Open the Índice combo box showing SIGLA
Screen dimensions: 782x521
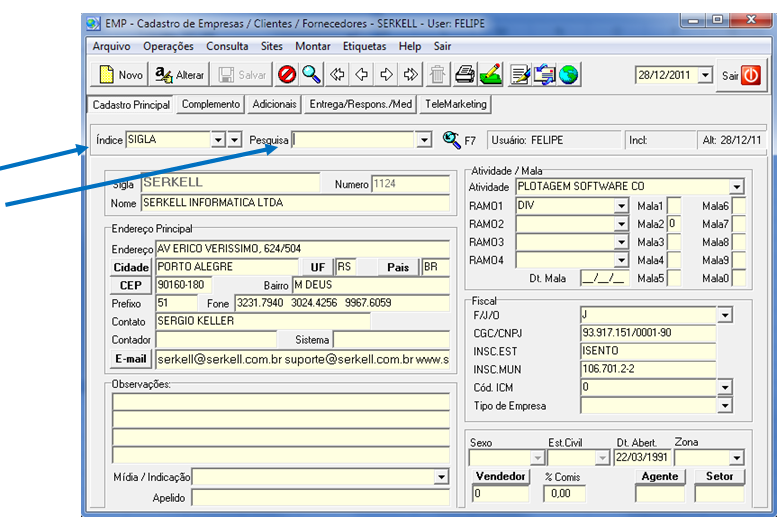click(218, 140)
